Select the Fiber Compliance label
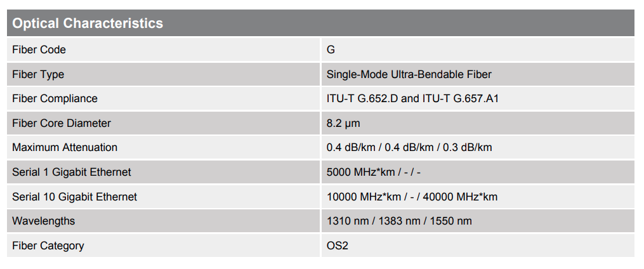644x269 pixels. tap(55, 98)
